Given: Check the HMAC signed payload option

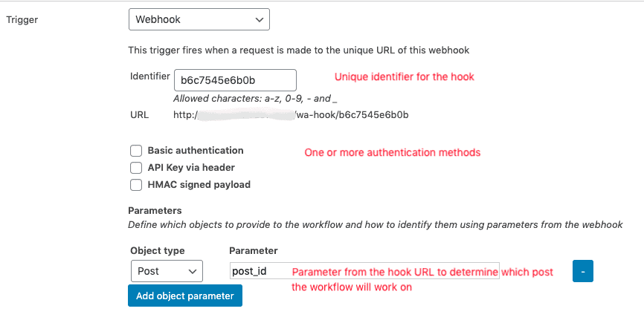Looking at the screenshot, I should click(x=136, y=185).
